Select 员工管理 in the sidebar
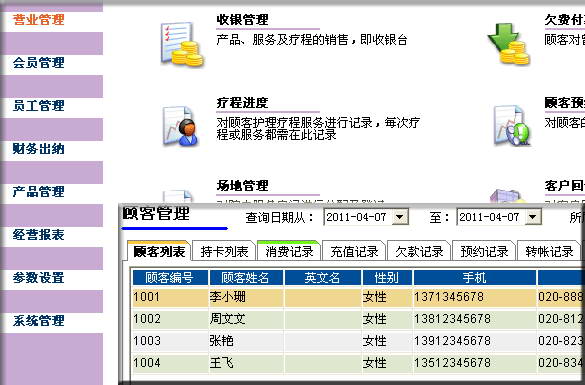This screenshot has width=585, height=385. [x=38, y=106]
